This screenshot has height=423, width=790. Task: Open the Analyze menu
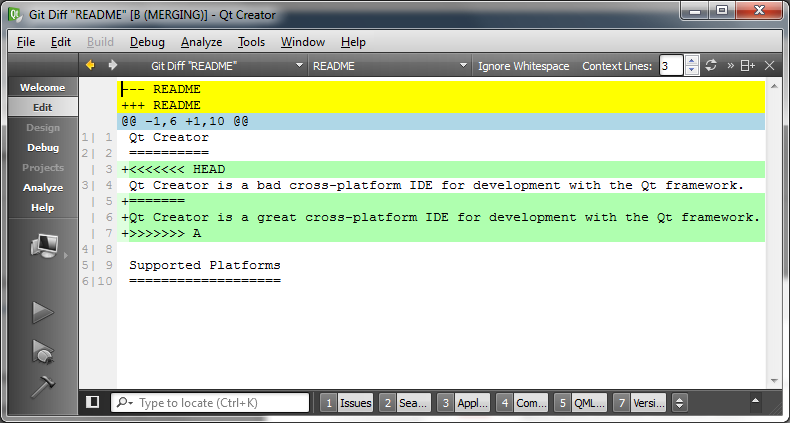(x=201, y=42)
